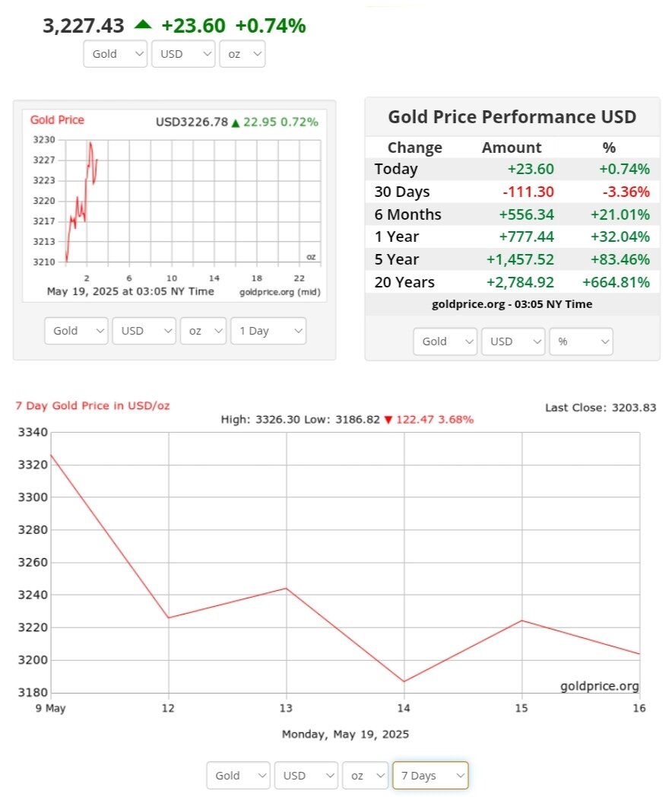The image size is (672, 797).
Task: Click the green triangle in the Gold Price mini chart header
Action: (x=236, y=122)
